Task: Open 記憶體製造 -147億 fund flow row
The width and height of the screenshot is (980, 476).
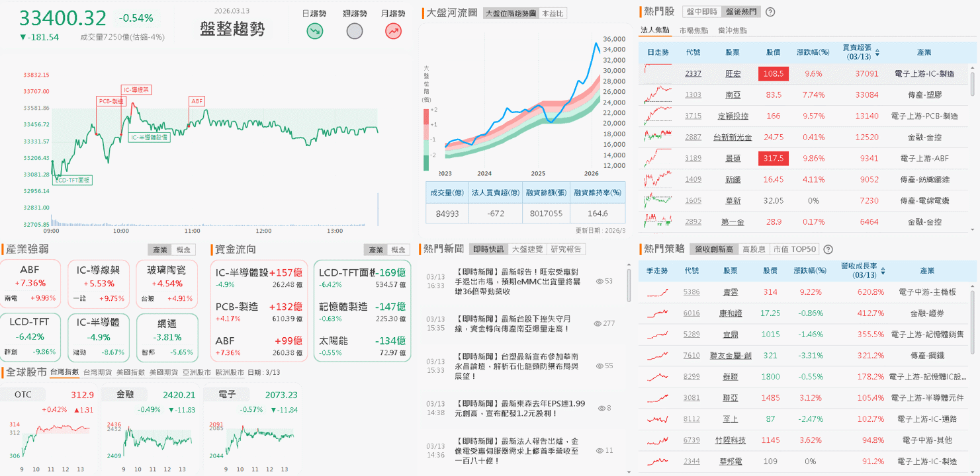Action: click(x=362, y=312)
